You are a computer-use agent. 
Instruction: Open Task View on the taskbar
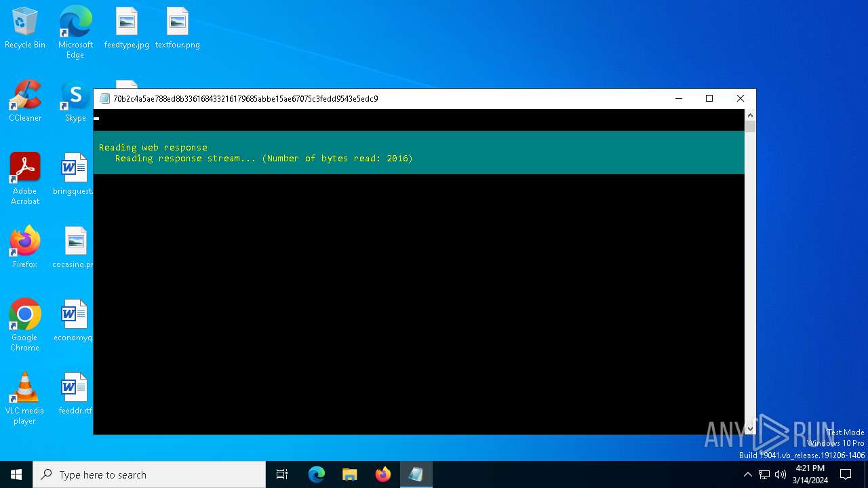pos(282,474)
